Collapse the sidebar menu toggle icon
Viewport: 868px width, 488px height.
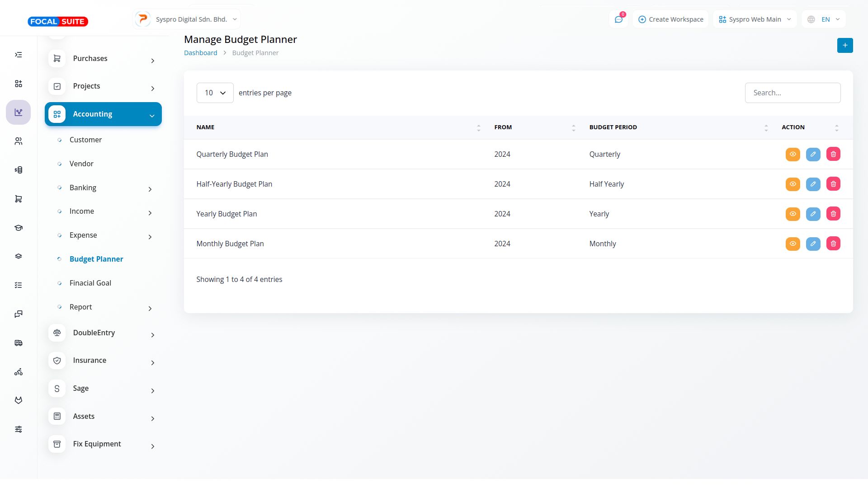[x=19, y=55]
